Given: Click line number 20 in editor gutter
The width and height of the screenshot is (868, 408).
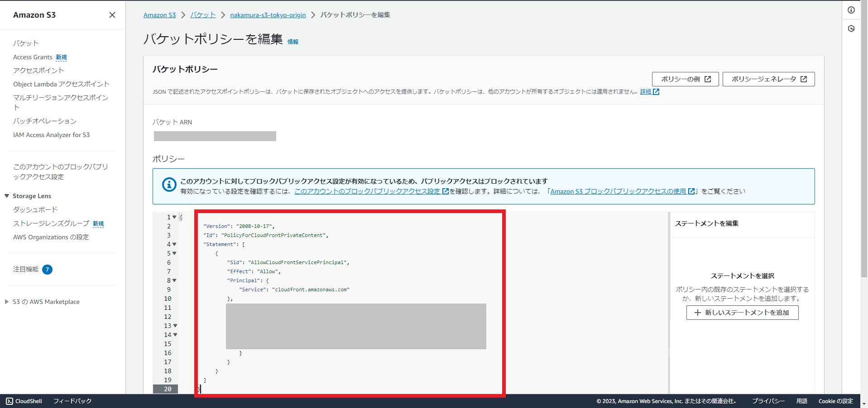Looking at the screenshot, I should (x=168, y=389).
